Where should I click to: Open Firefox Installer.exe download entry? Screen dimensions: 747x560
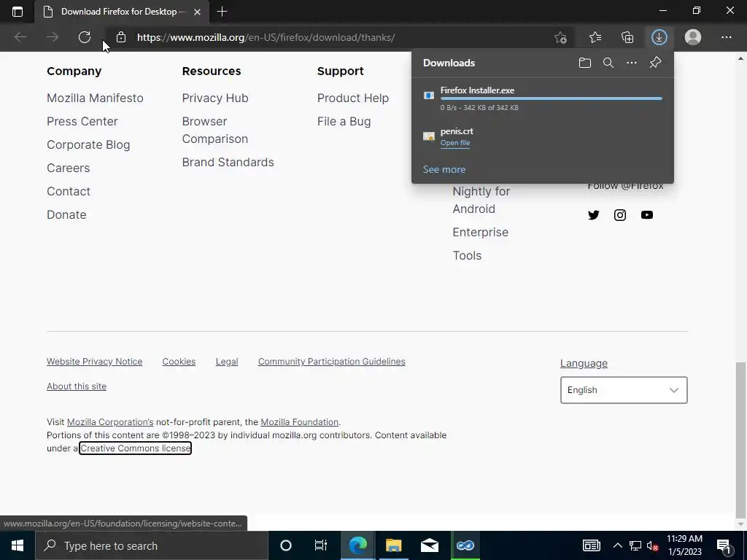point(543,98)
